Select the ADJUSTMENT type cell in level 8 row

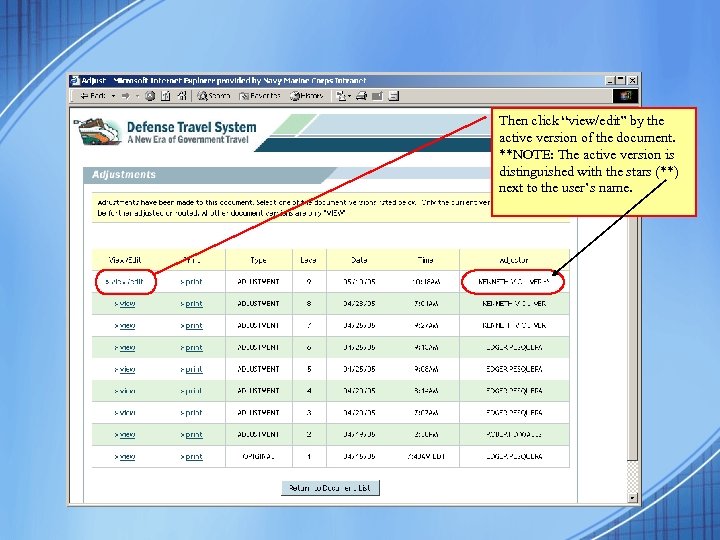[259, 304]
